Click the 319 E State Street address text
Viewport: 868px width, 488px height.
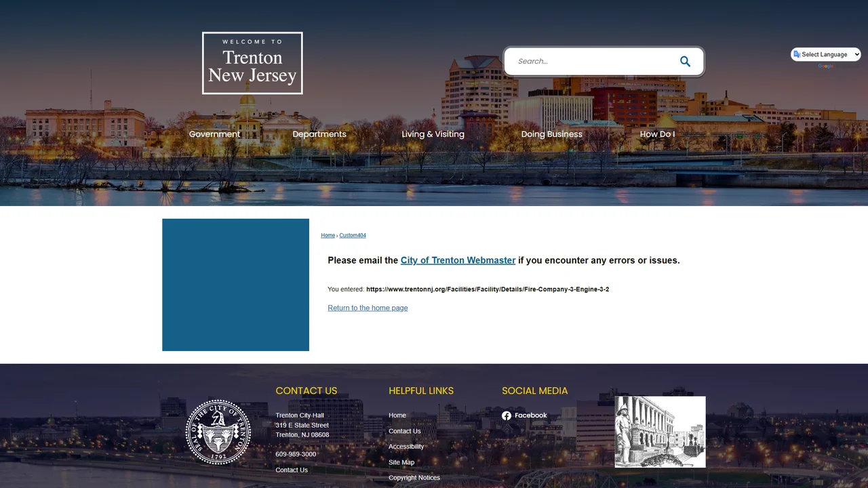coord(302,425)
